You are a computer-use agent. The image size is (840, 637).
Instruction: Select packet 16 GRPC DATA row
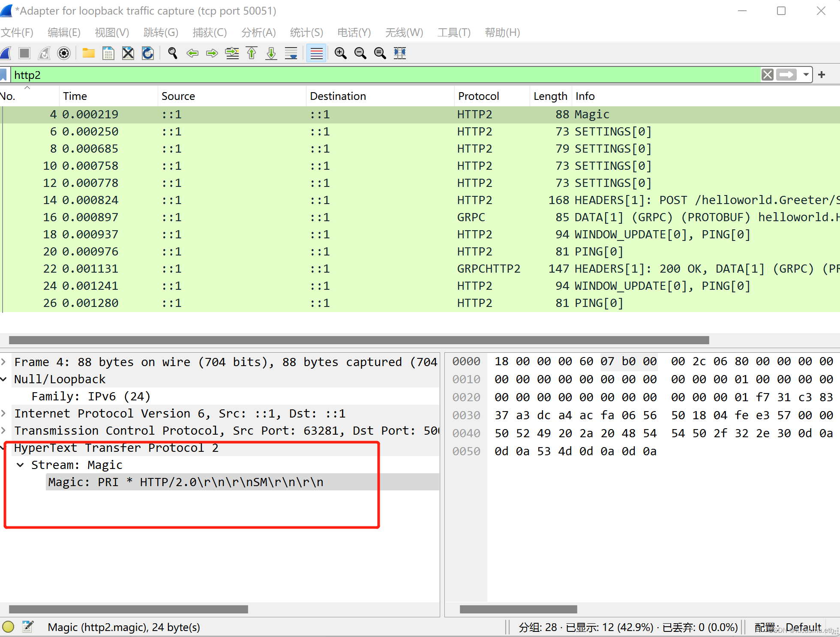[x=420, y=217]
